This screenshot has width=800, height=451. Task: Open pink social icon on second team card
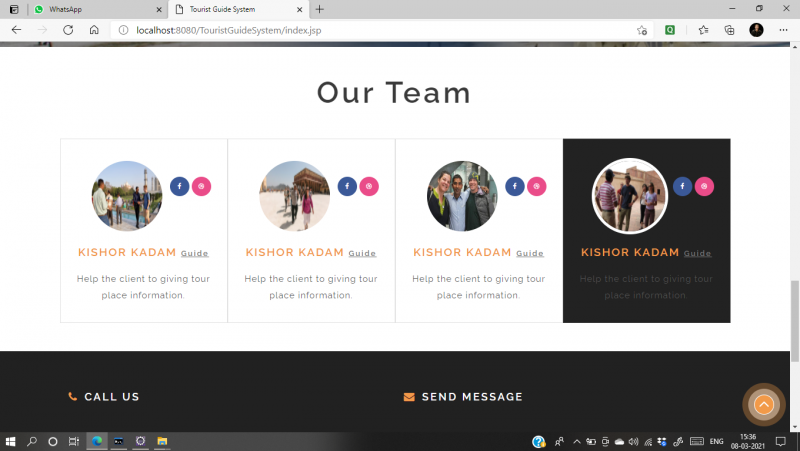coord(369,186)
